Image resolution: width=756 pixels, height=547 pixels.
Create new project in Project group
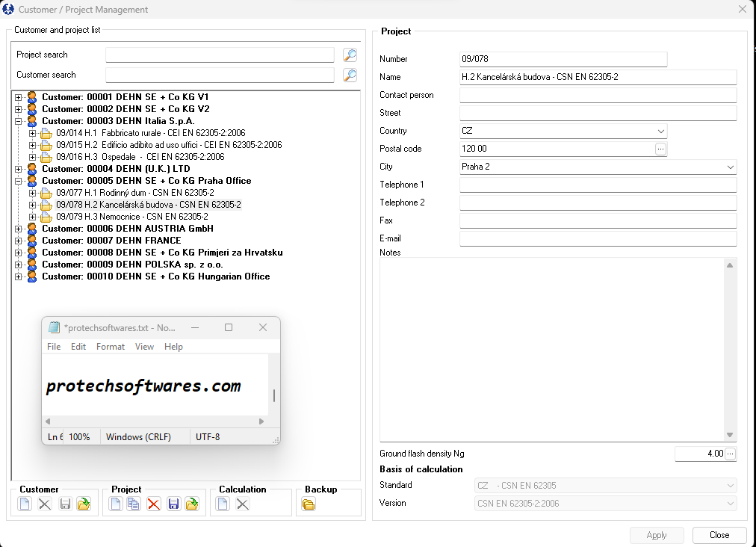tap(115, 504)
